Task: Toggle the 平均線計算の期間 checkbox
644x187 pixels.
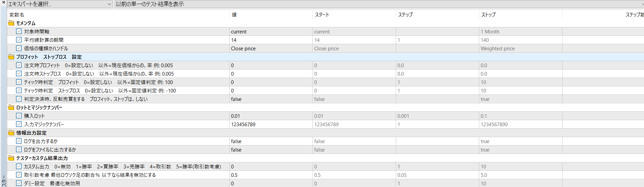Action: [19, 40]
